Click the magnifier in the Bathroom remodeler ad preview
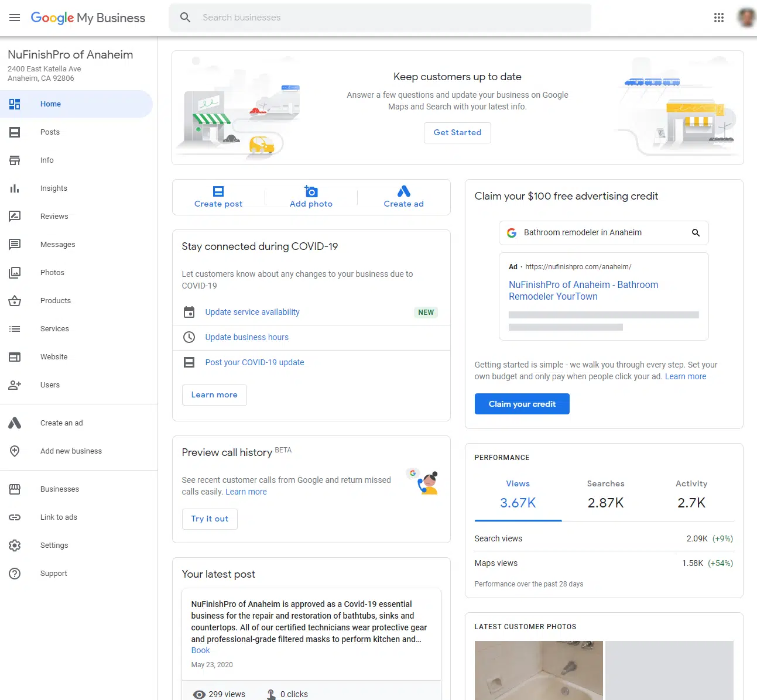The height and width of the screenshot is (700, 757). [696, 233]
